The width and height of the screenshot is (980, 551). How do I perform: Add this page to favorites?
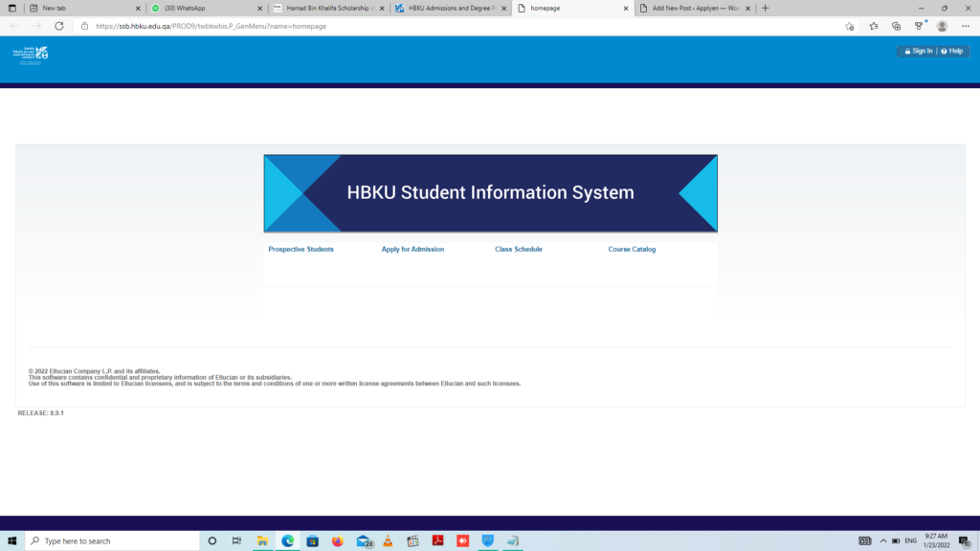point(850,26)
